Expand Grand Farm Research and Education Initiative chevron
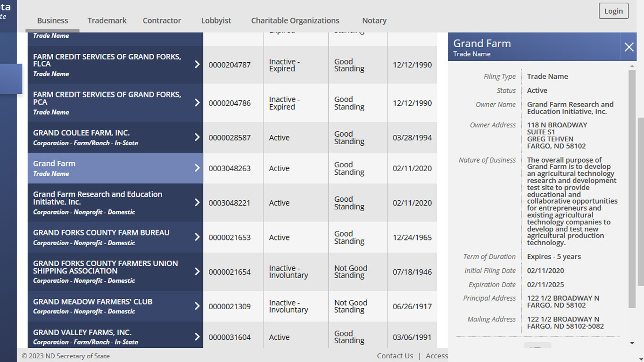 [x=198, y=203]
